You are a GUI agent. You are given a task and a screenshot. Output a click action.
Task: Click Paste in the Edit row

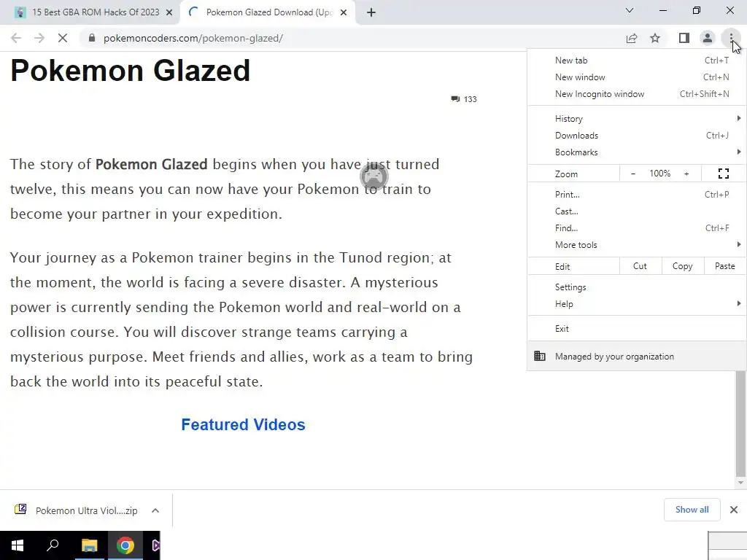click(x=724, y=266)
